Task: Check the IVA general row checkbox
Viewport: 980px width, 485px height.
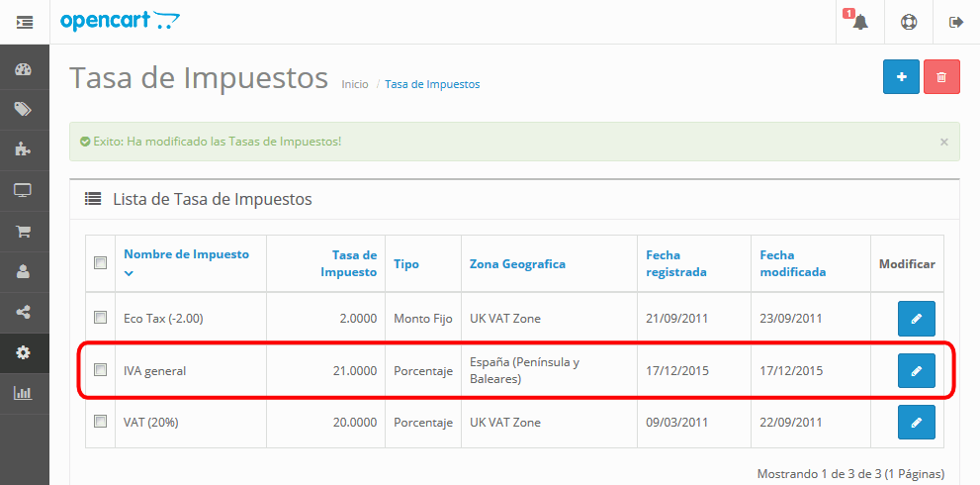Action: [x=100, y=370]
